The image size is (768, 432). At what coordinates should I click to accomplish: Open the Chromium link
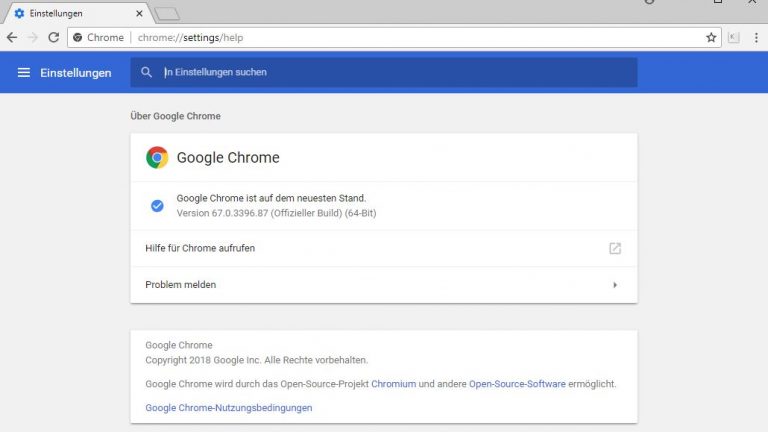(x=393, y=383)
